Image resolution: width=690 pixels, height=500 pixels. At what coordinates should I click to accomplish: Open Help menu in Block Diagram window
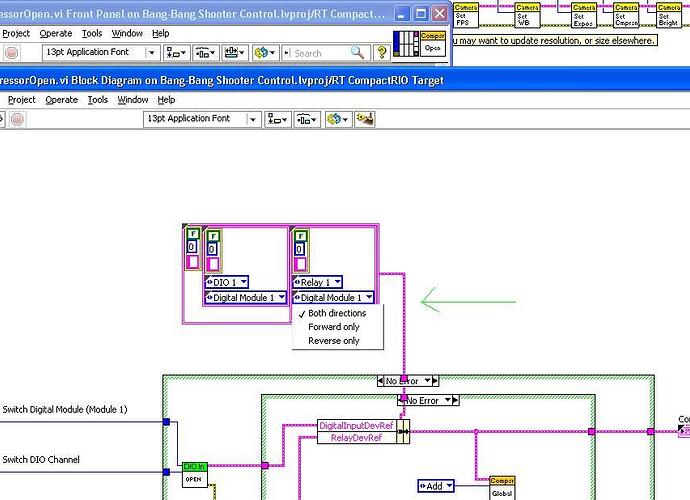pyautogui.click(x=166, y=100)
